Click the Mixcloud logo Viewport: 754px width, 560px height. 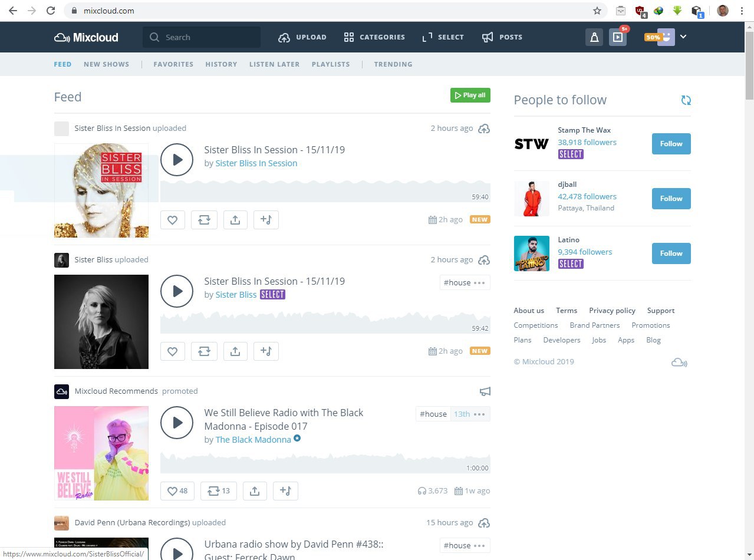86,37
